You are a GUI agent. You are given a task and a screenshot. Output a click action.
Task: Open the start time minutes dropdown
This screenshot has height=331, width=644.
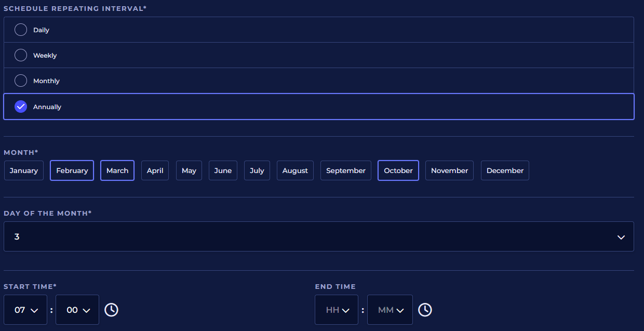click(78, 310)
